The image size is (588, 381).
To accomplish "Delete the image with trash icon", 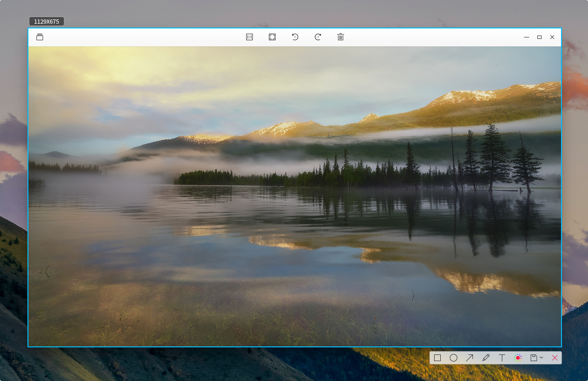I will (340, 37).
